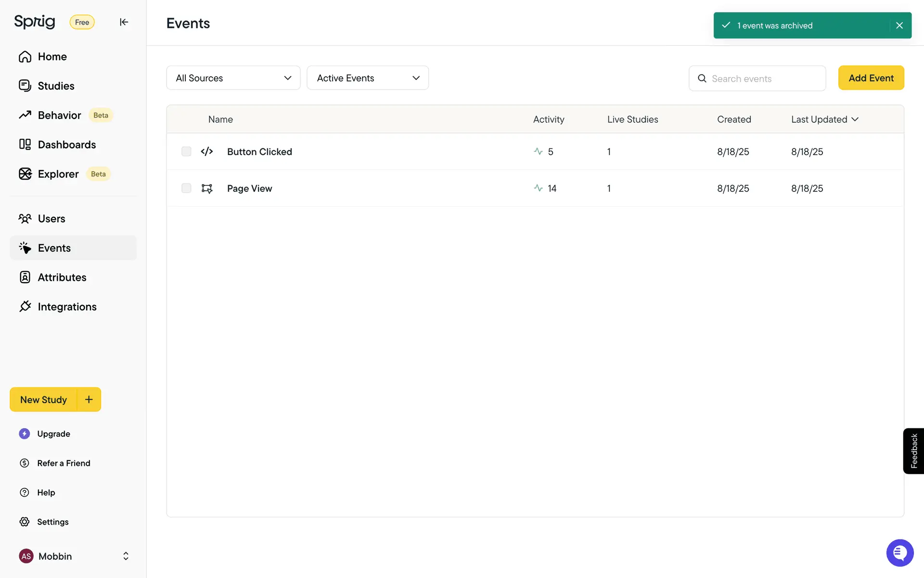This screenshot has width=924, height=578.
Task: Open the chat support bubble icon
Action: (899, 552)
